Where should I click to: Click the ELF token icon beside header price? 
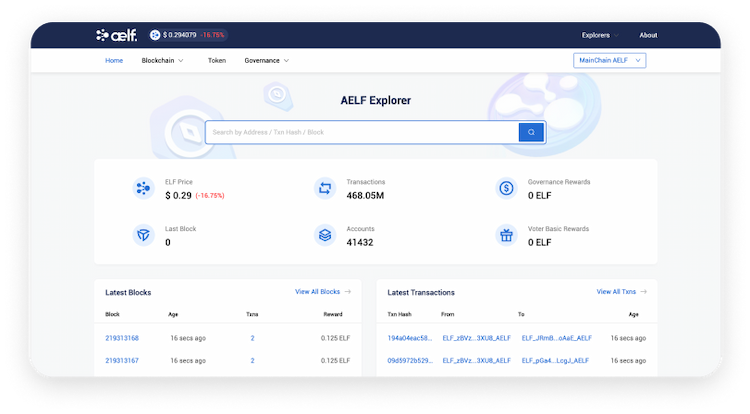[x=155, y=35]
